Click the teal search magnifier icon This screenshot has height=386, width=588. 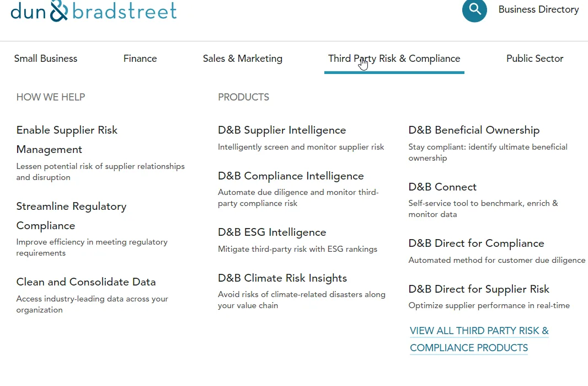474,10
